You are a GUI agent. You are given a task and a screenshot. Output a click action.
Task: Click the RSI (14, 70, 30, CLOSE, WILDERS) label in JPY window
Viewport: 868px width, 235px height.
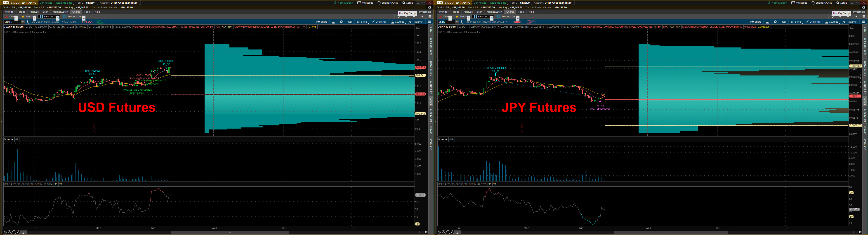457,184
